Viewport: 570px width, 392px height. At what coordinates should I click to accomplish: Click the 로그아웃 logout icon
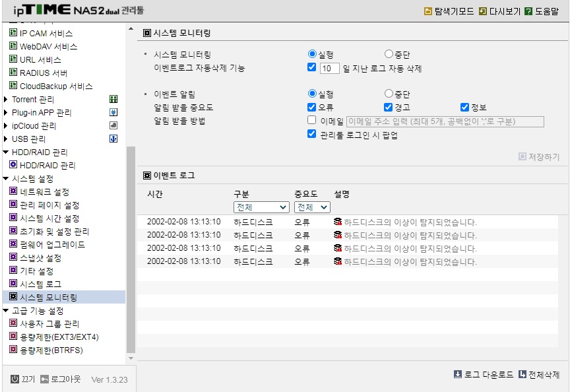coord(44,379)
